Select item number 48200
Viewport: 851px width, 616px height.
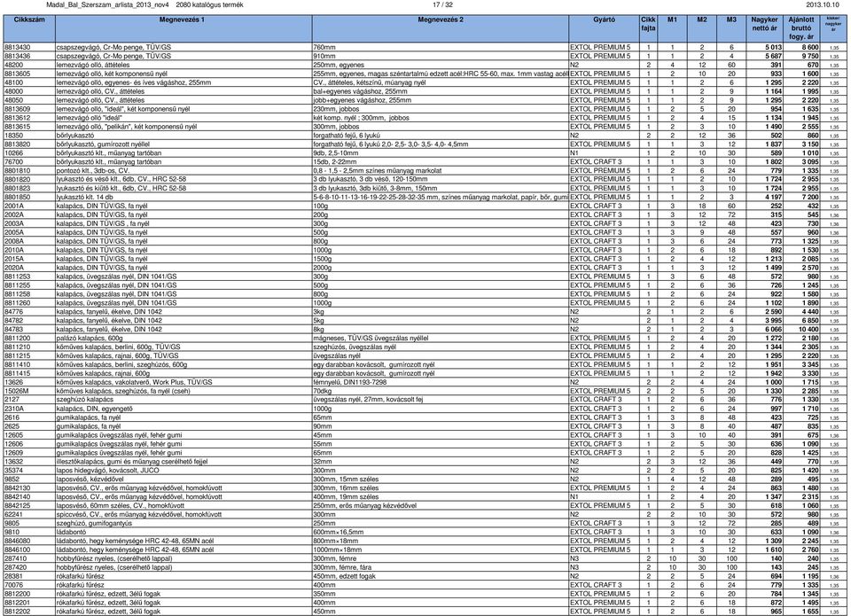[x=13, y=65]
